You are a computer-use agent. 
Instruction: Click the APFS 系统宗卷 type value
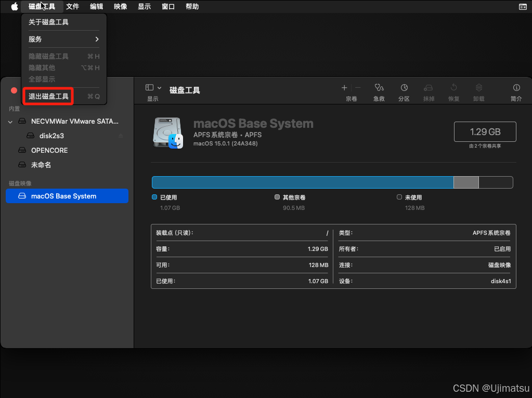pos(491,233)
